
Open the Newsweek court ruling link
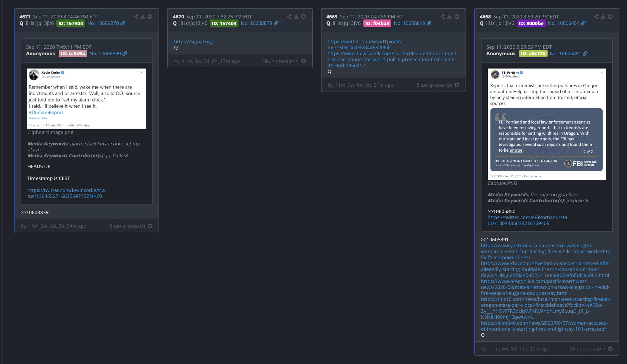pyautogui.click(x=392, y=59)
